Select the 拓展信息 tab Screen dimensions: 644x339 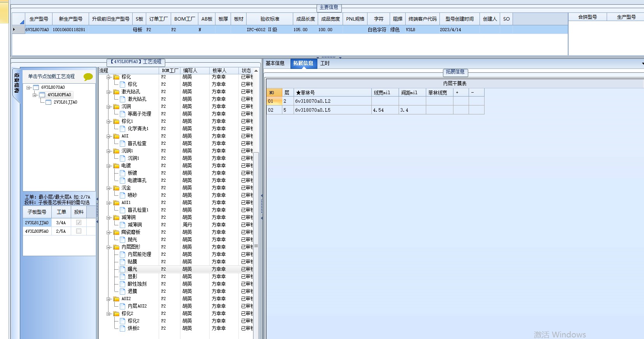[303, 63]
